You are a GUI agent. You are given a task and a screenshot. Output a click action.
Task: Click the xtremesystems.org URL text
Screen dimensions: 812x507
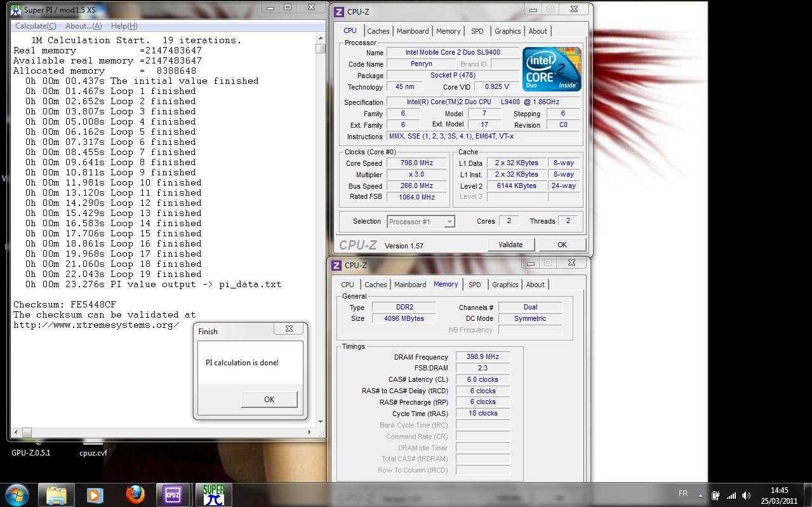pyautogui.click(x=97, y=325)
